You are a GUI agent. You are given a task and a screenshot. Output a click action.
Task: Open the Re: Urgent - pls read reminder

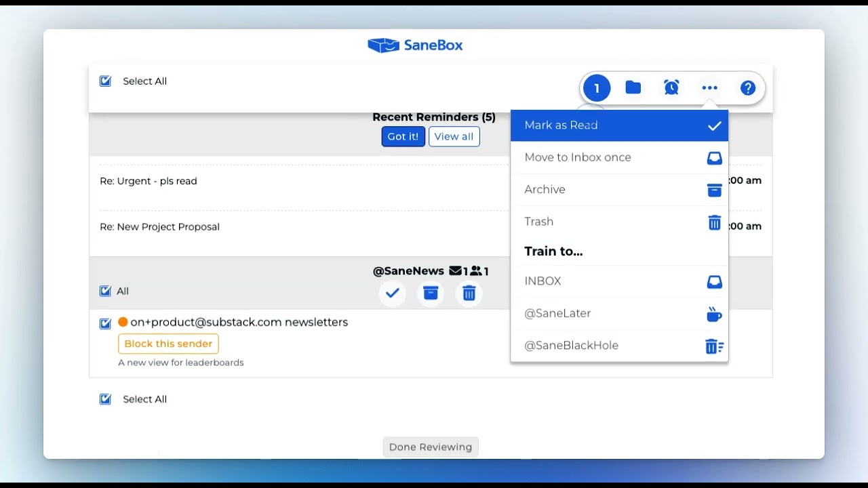coord(149,181)
